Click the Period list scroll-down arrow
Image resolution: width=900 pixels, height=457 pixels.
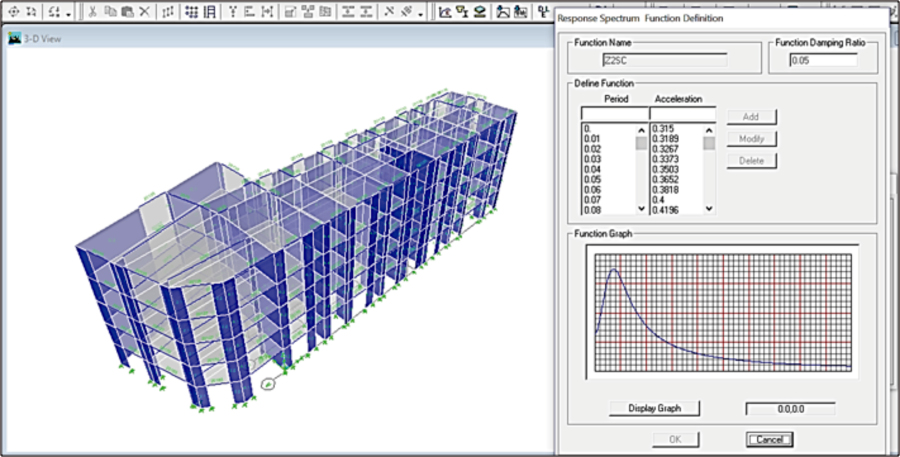tap(641, 209)
